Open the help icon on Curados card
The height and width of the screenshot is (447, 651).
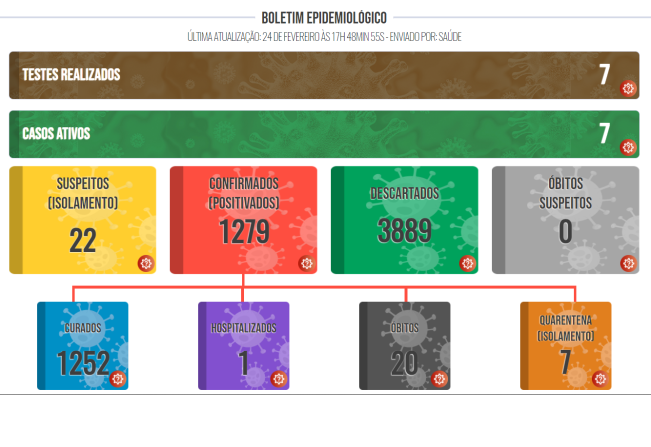[x=117, y=379]
